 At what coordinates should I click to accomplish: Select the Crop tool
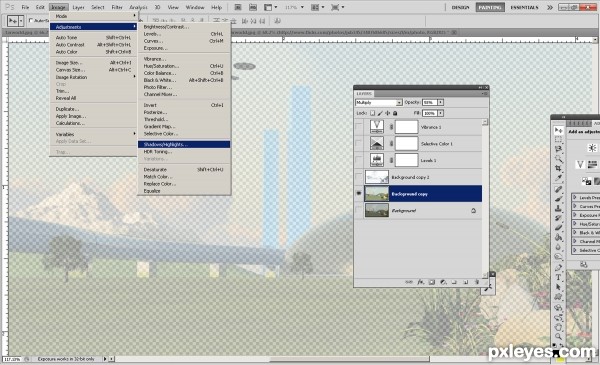click(558, 168)
